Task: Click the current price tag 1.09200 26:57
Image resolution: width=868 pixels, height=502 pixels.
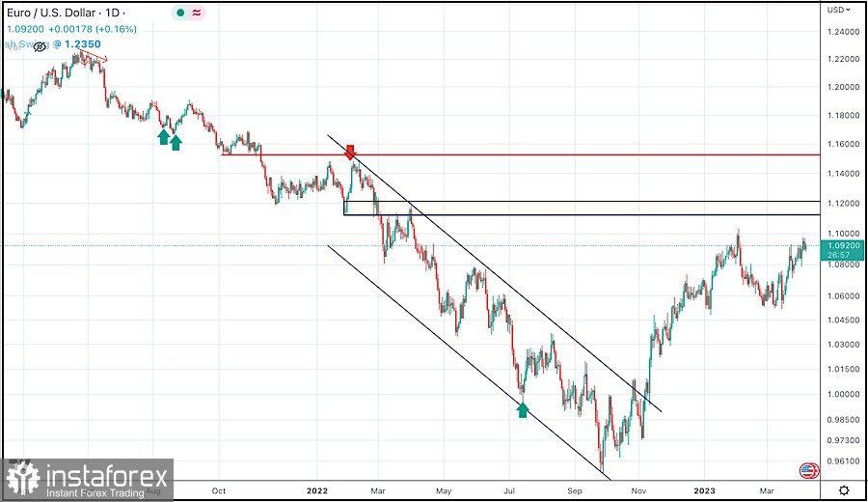Action: pyautogui.click(x=843, y=250)
